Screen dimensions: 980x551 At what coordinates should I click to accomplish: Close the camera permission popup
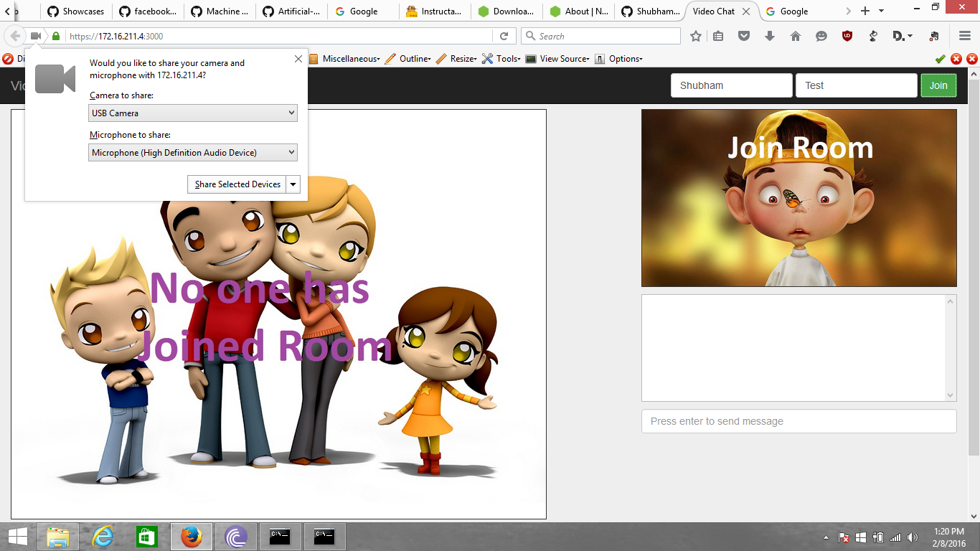(298, 59)
